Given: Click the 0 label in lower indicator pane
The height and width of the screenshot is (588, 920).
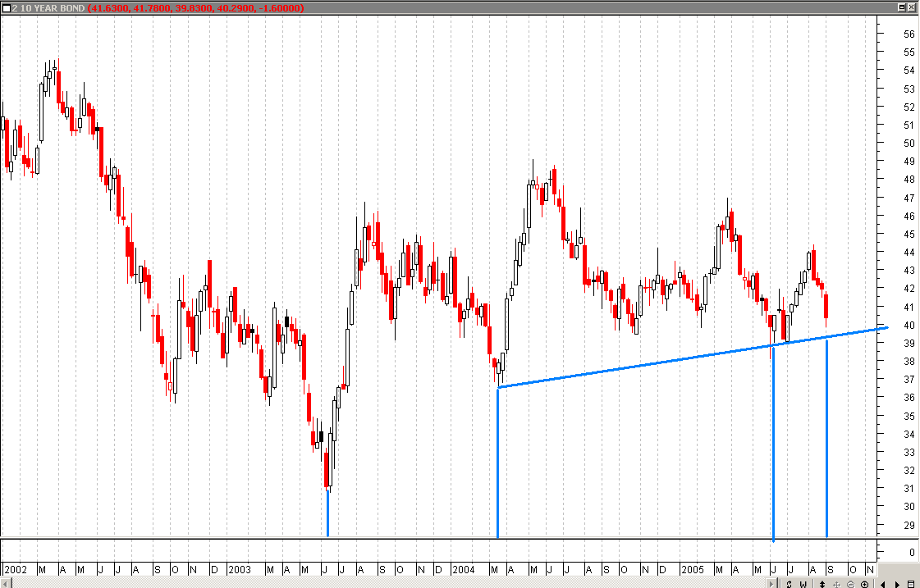Looking at the screenshot, I should point(912,552).
